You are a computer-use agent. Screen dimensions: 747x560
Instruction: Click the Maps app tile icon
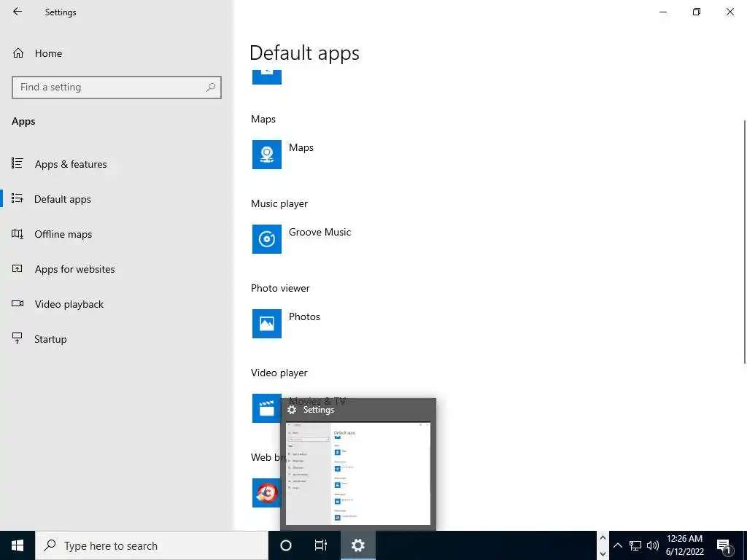coord(267,155)
